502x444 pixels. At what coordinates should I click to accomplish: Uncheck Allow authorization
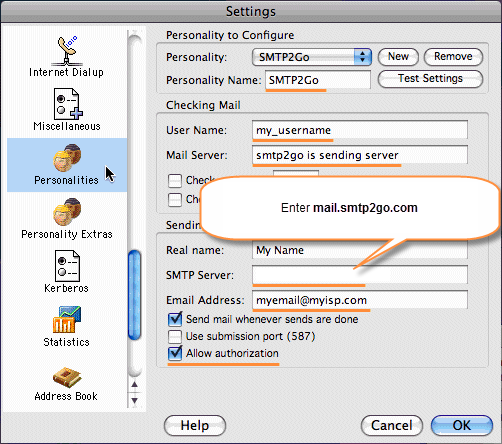point(175,353)
